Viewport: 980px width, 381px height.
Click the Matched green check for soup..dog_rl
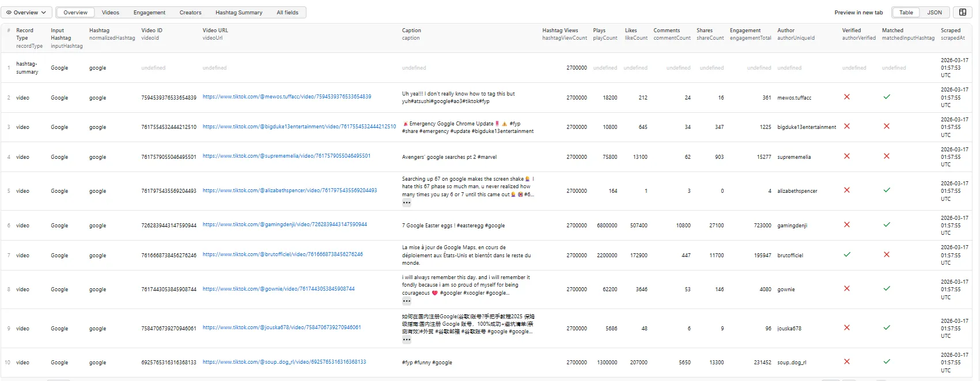[x=887, y=361]
